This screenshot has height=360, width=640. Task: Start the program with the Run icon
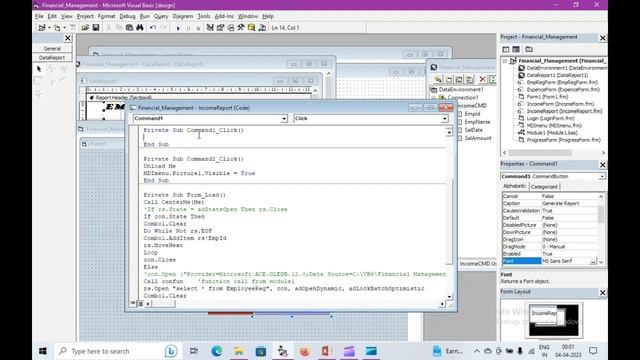(x=178, y=28)
